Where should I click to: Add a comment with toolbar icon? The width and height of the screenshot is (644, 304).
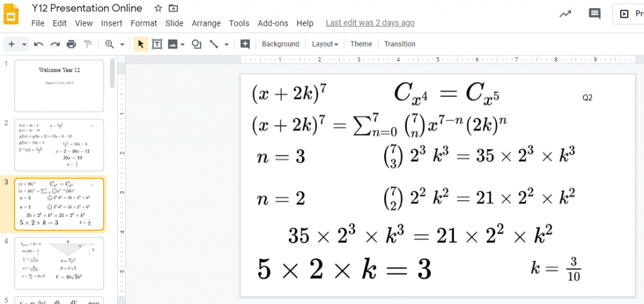(245, 44)
